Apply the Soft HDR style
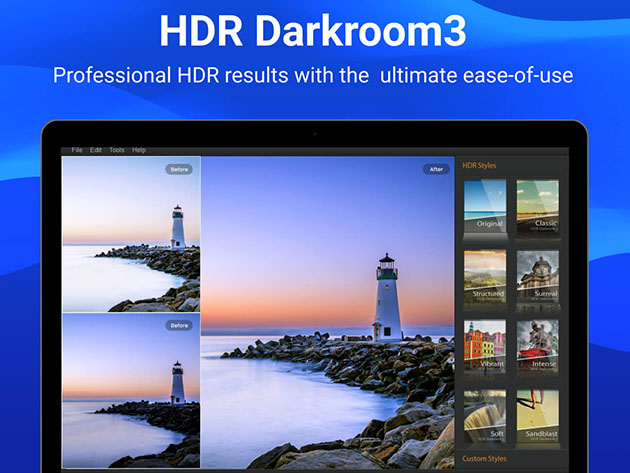This screenshot has width=630, height=473. click(485, 416)
